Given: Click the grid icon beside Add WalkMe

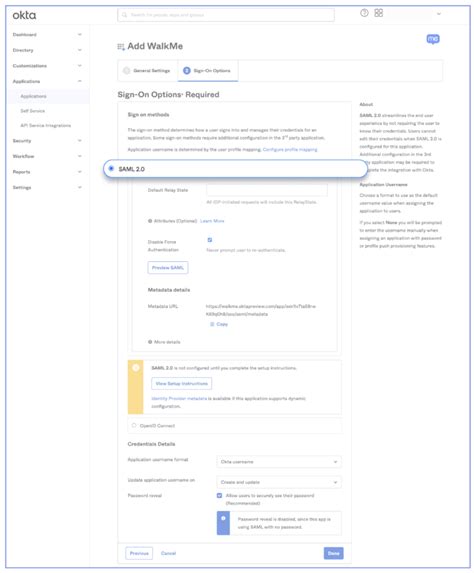Looking at the screenshot, I should coord(121,47).
